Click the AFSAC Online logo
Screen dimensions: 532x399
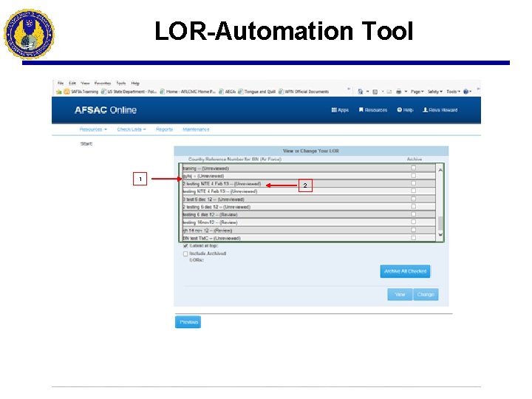106,110
